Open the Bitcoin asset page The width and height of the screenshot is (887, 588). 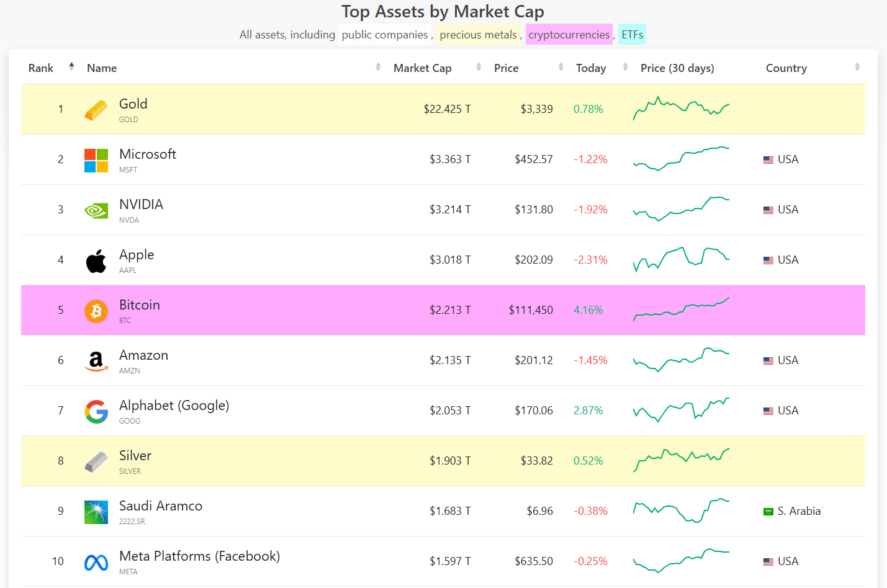[140, 305]
